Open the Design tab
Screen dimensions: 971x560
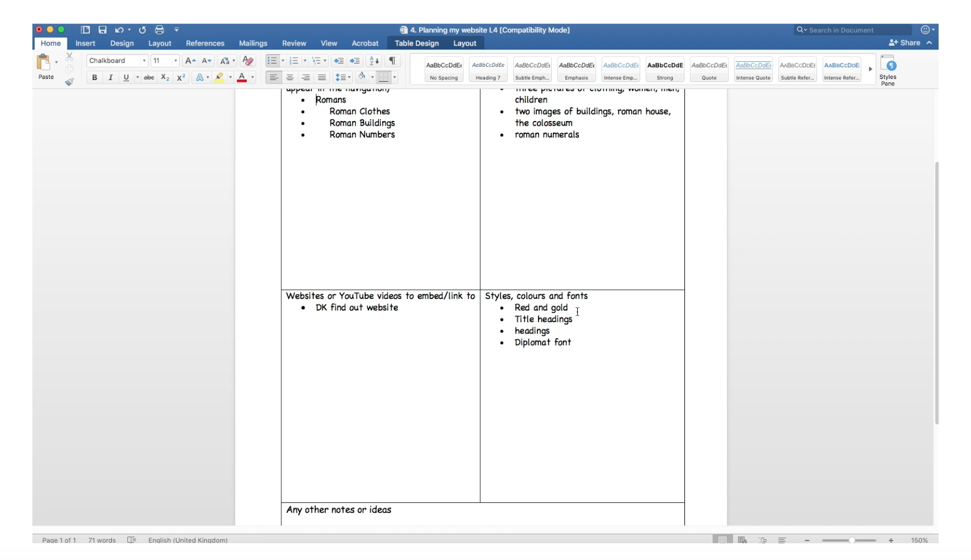(122, 43)
